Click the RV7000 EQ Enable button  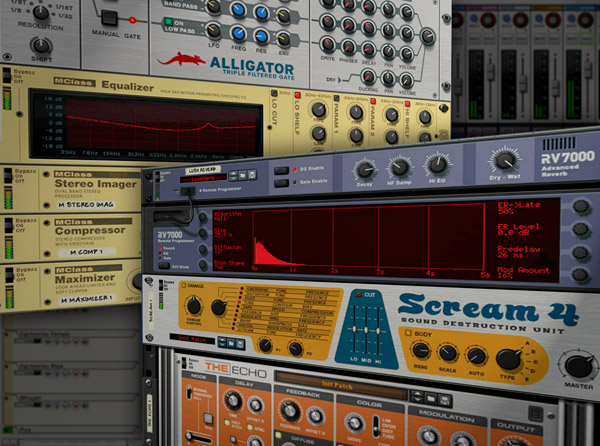pos(282,171)
